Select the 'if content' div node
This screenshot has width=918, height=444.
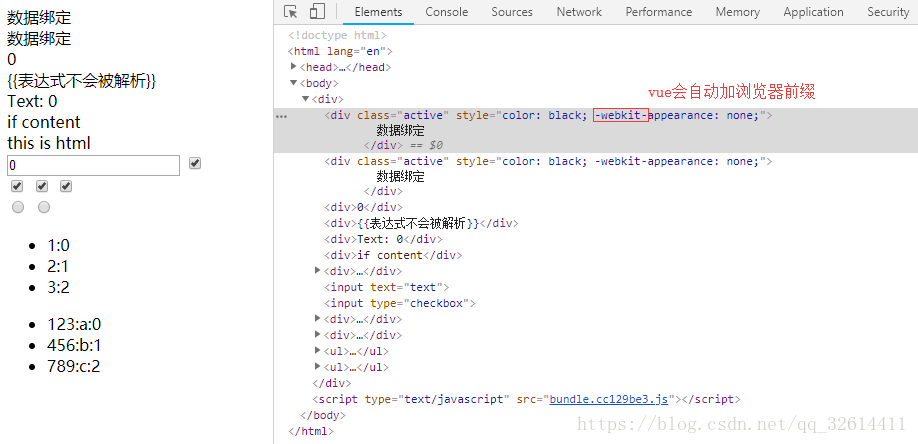tap(393, 255)
